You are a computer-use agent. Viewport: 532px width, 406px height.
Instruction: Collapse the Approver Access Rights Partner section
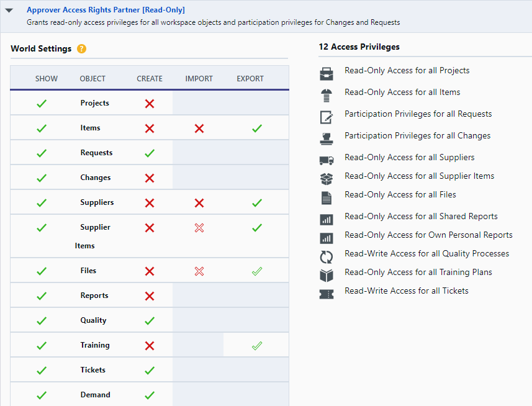point(9,11)
